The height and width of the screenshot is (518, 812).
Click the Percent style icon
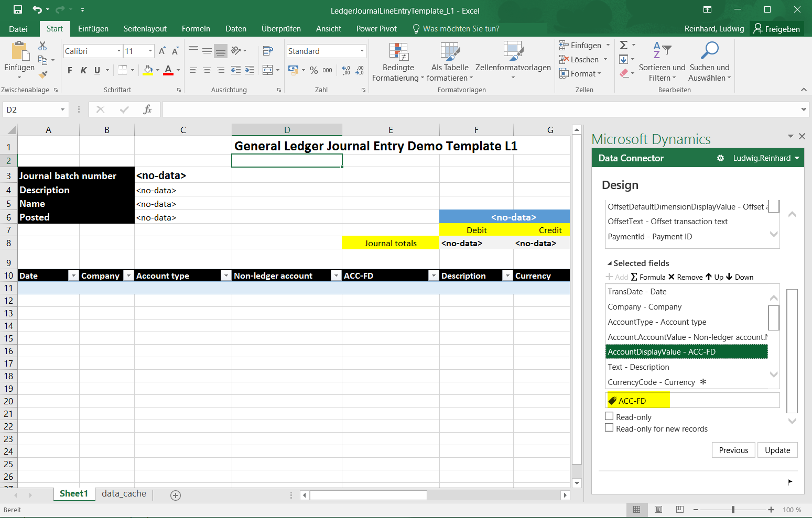[x=313, y=70]
